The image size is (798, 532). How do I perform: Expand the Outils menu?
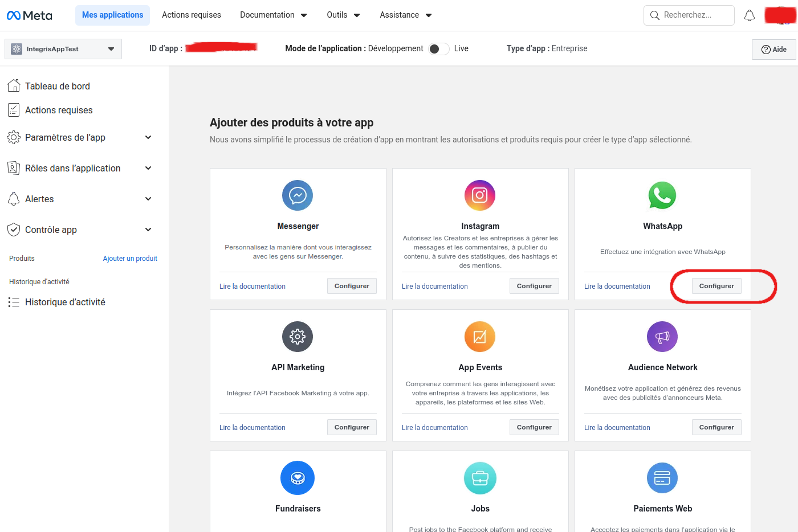tap(343, 15)
